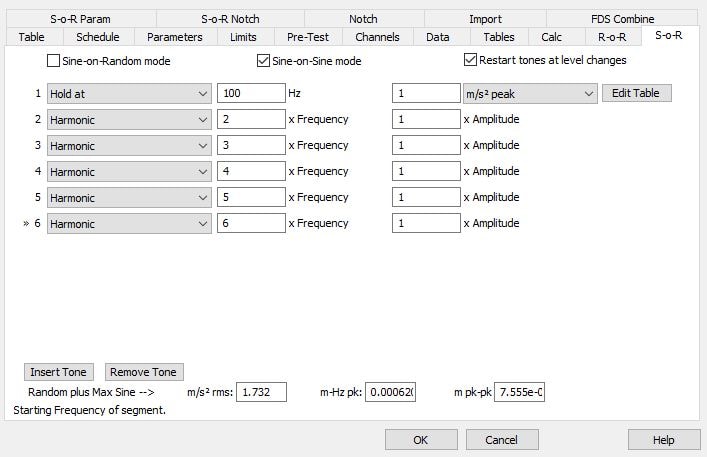This screenshot has height=457, width=707.
Task: Go to the Schedule tab
Action: [x=98, y=37]
